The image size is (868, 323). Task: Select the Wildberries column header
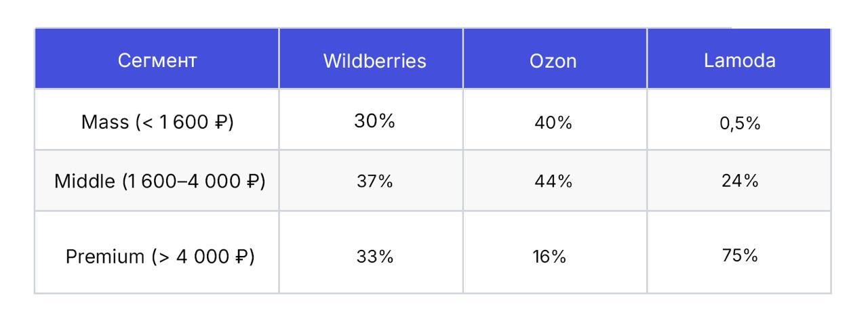click(374, 61)
